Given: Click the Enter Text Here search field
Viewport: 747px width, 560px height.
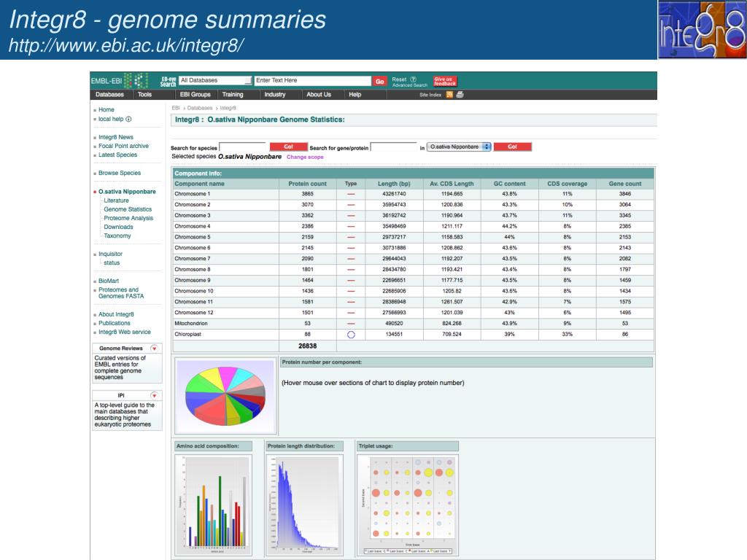Looking at the screenshot, I should (x=312, y=80).
